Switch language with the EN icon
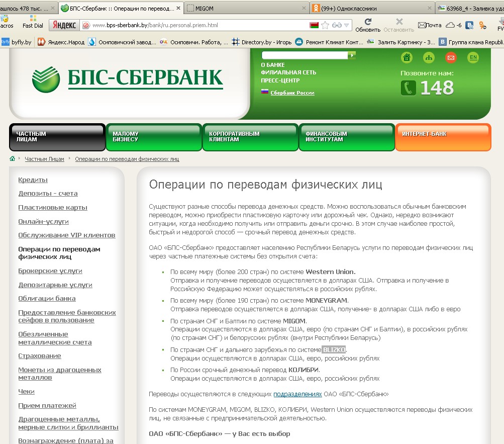 pos(473,58)
